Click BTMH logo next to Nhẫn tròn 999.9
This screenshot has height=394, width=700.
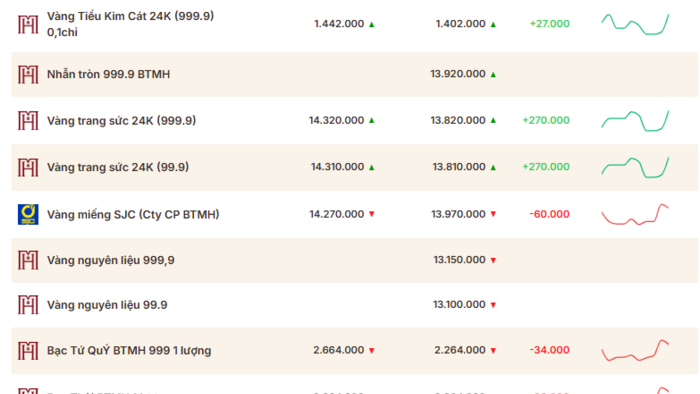click(x=28, y=74)
